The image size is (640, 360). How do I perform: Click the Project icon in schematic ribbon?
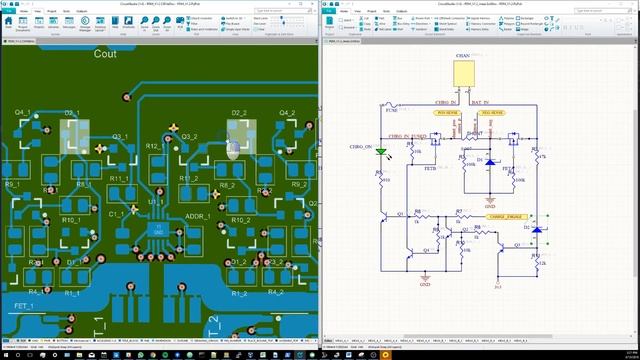(x=329, y=23)
